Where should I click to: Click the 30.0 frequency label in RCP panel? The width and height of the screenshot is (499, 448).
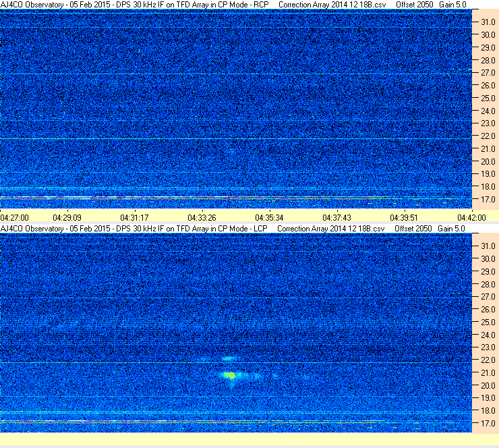click(488, 35)
